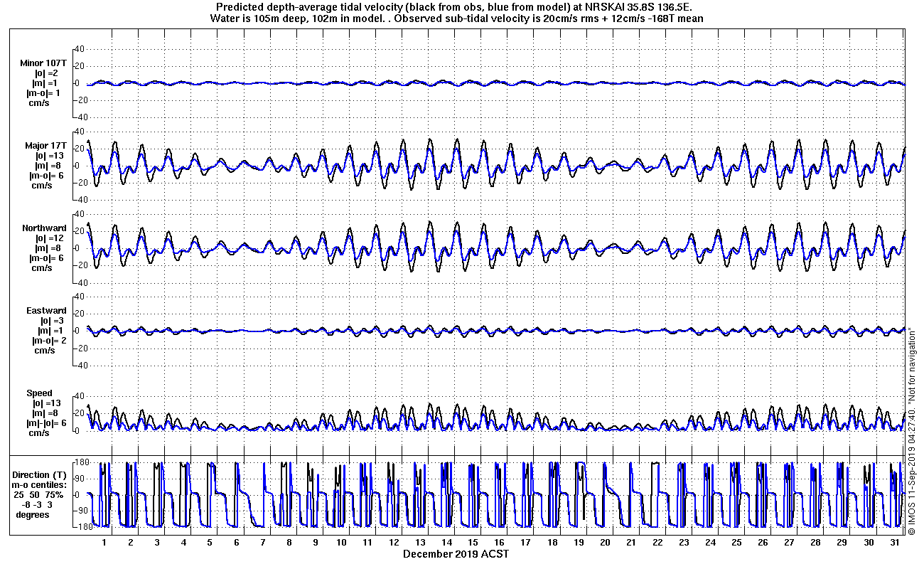Select the "Major 17T" panel label

45,146
